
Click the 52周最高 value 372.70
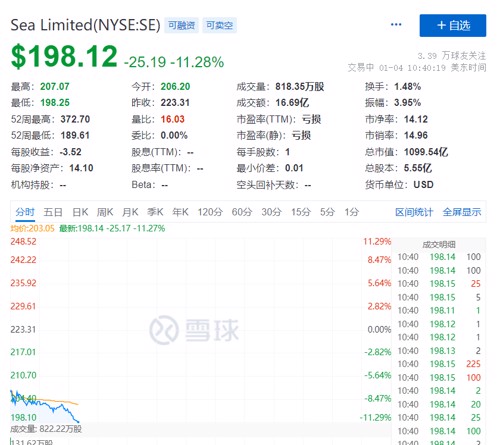tap(75, 119)
